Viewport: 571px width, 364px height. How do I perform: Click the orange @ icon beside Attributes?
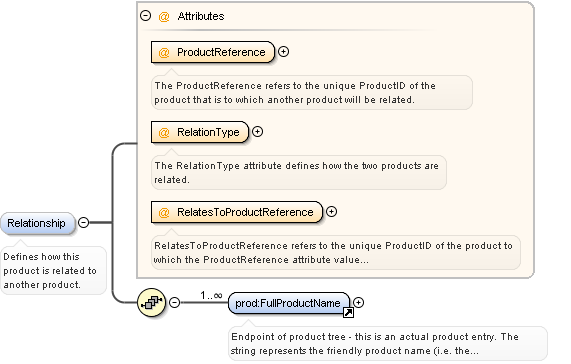click(x=164, y=16)
